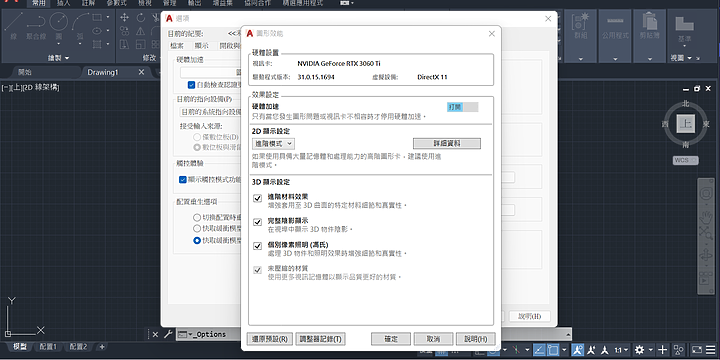Select the Stretch tool in Modify panel
This screenshot has width=720, height=360.
pyautogui.click(x=124, y=44)
